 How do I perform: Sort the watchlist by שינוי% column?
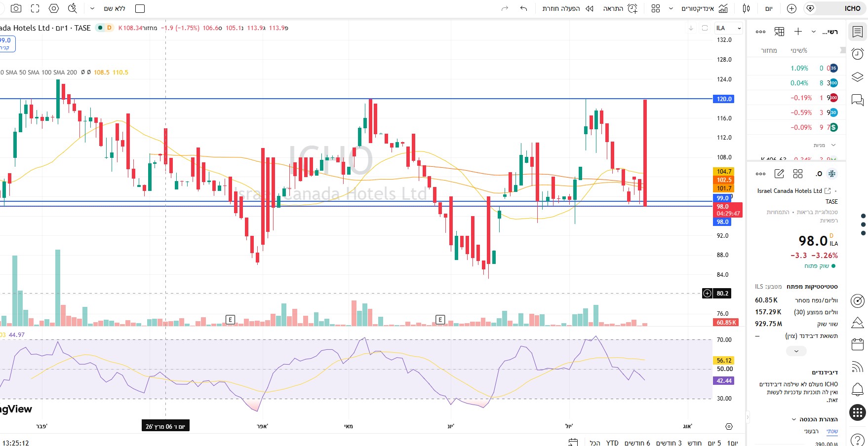point(799,50)
